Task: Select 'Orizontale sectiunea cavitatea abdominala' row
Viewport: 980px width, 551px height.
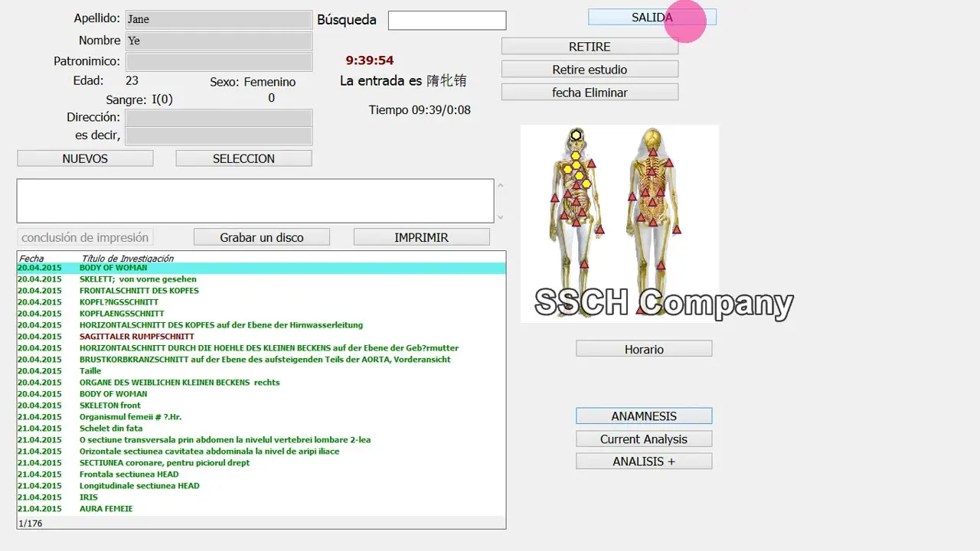Action: point(261,452)
